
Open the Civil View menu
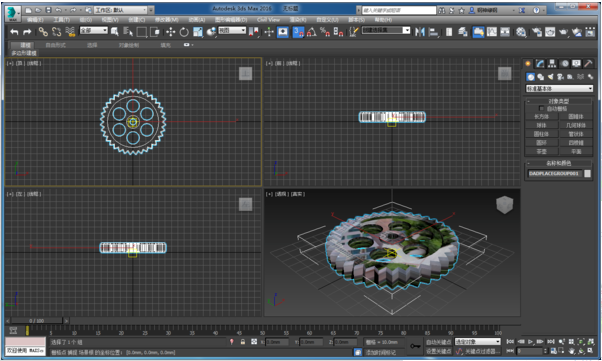(268, 20)
